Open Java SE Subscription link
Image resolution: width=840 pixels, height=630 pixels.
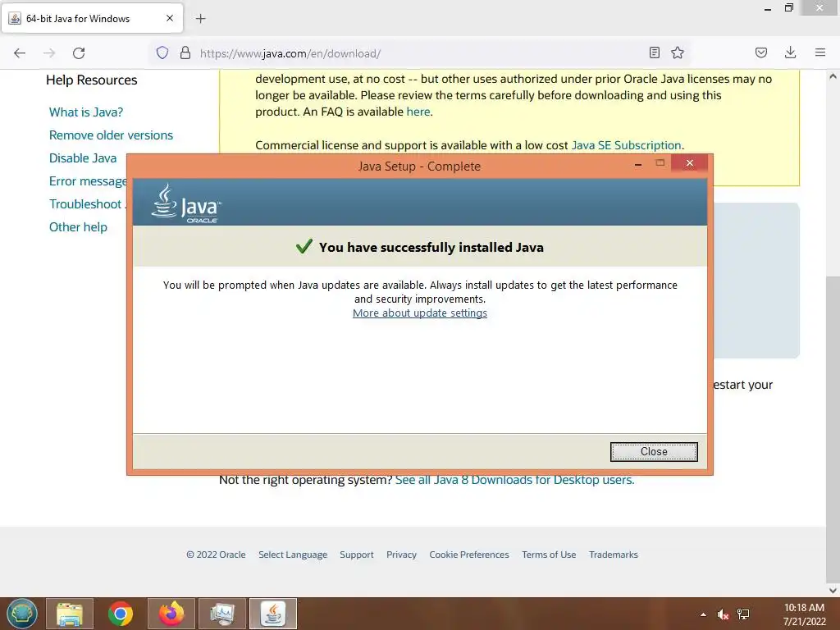(626, 145)
